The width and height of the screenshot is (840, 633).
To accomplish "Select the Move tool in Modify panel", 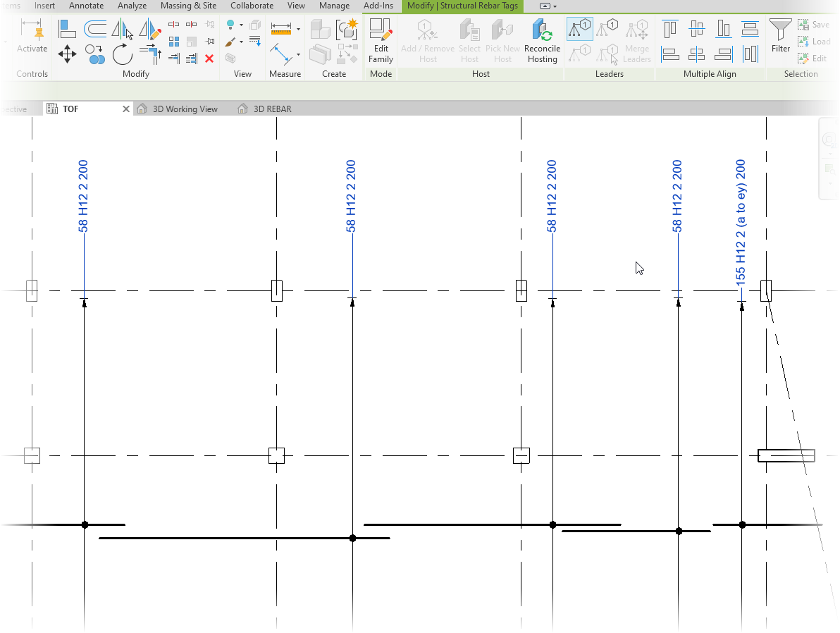I will (67, 54).
